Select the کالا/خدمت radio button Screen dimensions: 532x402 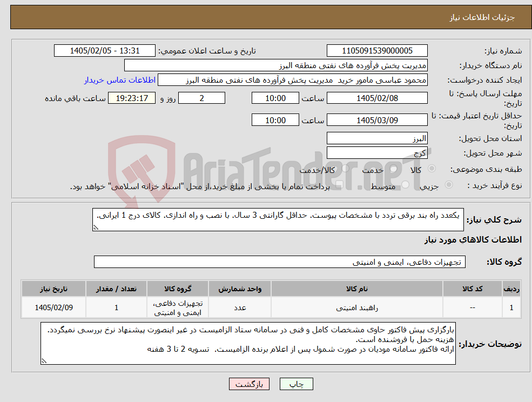click(x=345, y=169)
